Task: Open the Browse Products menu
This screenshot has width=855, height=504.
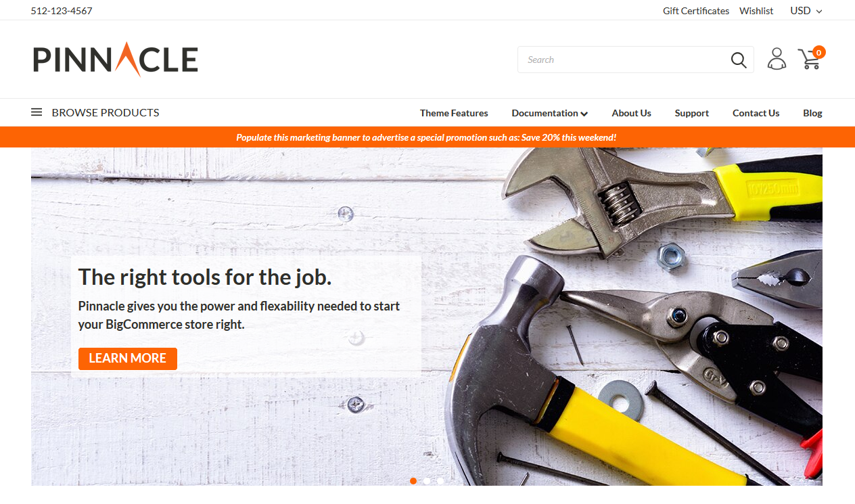Action: coord(105,112)
